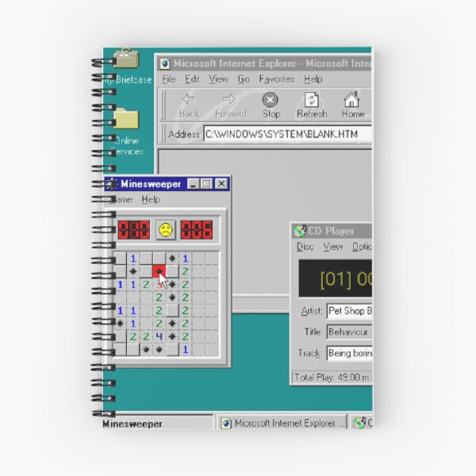Open the My Briefcase desktop icon

pos(126,59)
